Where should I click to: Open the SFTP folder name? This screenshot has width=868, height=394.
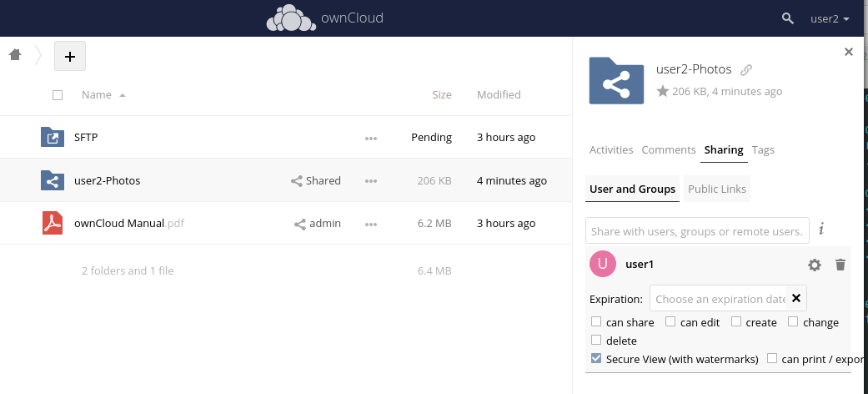tap(86, 137)
